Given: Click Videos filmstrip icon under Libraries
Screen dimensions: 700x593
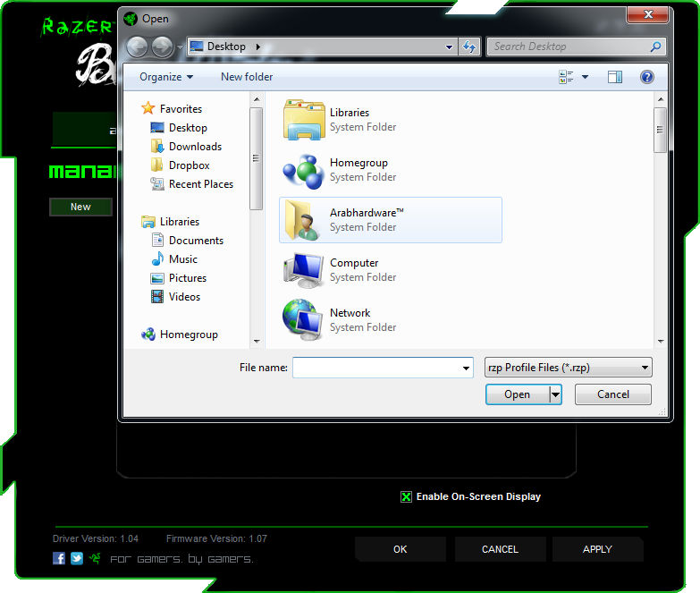Looking at the screenshot, I should (157, 297).
